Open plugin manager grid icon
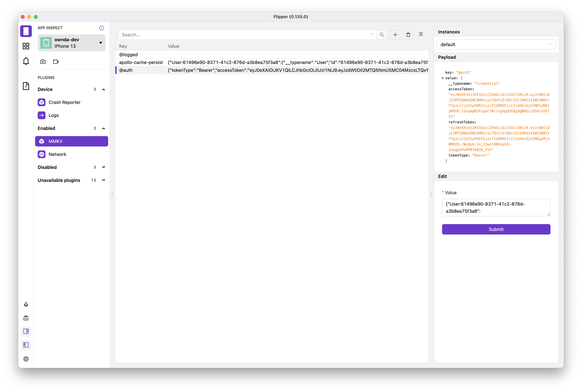Viewport: 582px width, 392px height. (26, 46)
